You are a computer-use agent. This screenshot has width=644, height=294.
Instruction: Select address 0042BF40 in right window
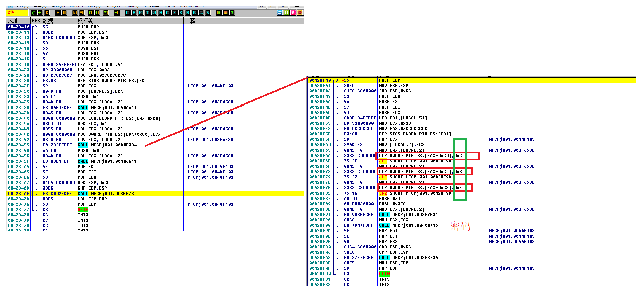(320, 80)
